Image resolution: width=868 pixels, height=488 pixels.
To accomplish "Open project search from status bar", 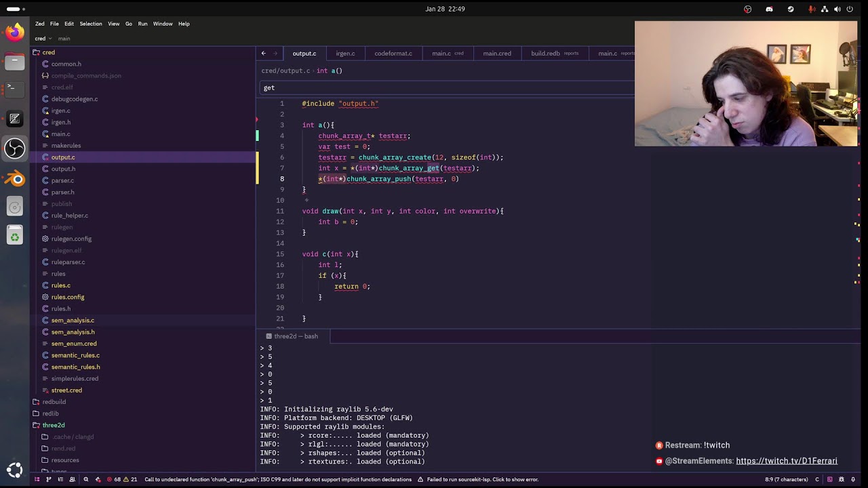I will pyautogui.click(x=85, y=479).
